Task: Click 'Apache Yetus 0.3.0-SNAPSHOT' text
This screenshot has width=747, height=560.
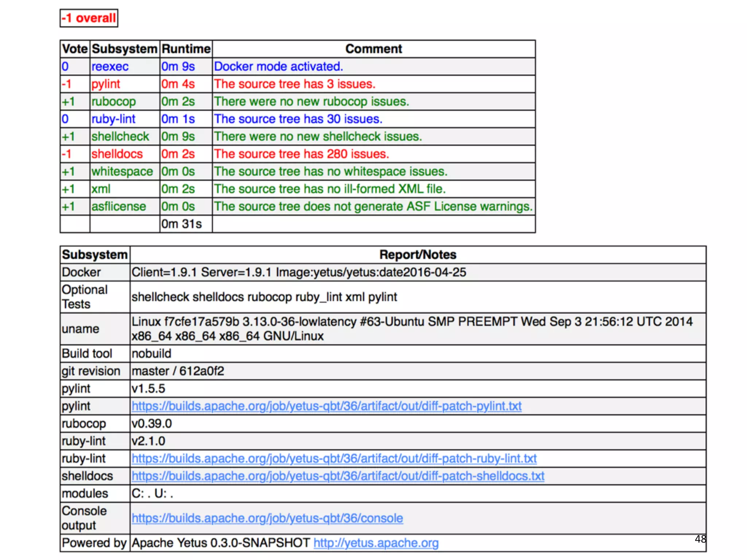Action: pyautogui.click(x=221, y=543)
